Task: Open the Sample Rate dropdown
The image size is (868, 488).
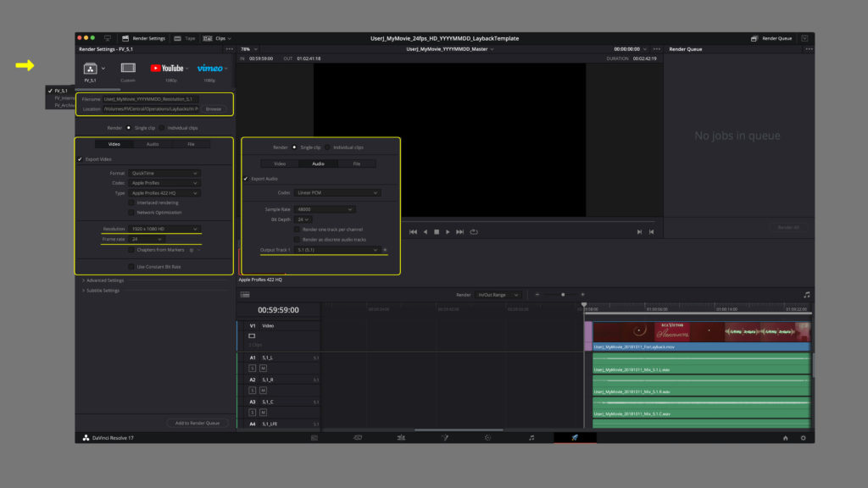Action: (x=324, y=210)
